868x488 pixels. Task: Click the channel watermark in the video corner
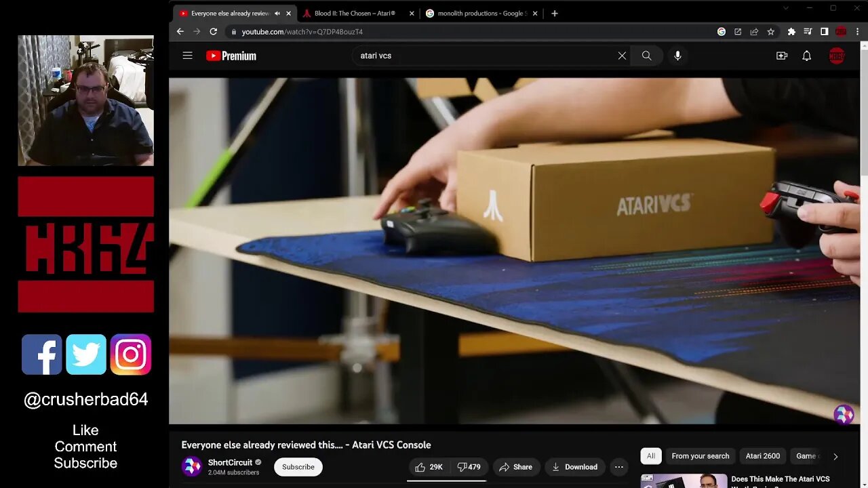[x=844, y=414]
